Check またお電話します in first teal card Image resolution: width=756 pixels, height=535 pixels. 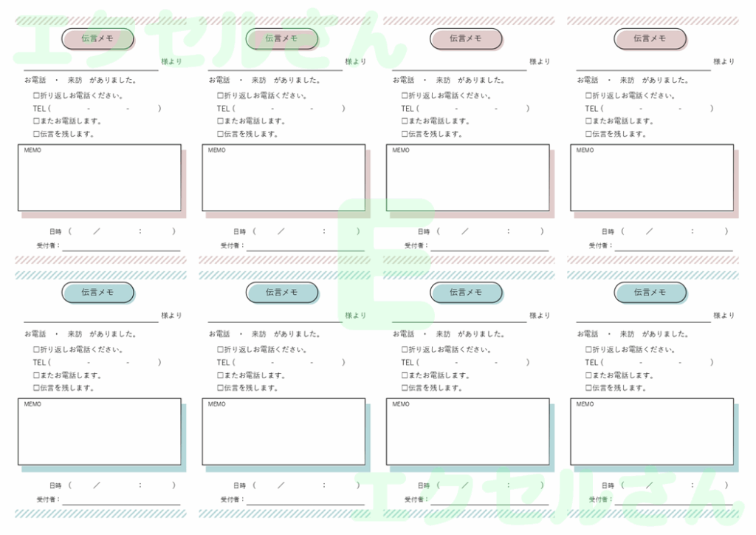click(x=36, y=375)
